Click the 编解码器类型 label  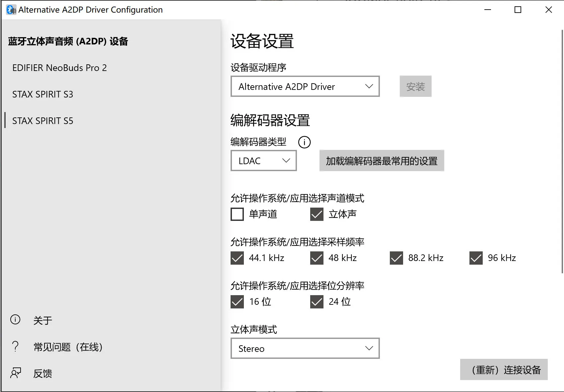click(x=258, y=142)
